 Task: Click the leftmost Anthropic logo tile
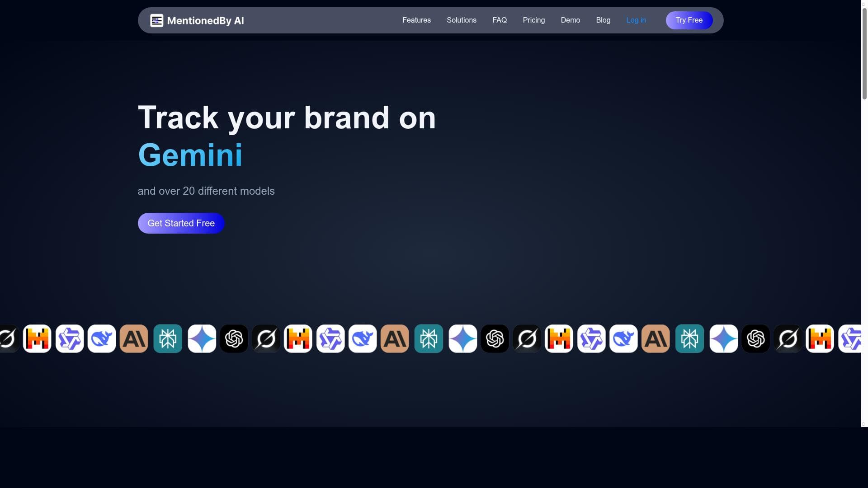click(x=134, y=338)
